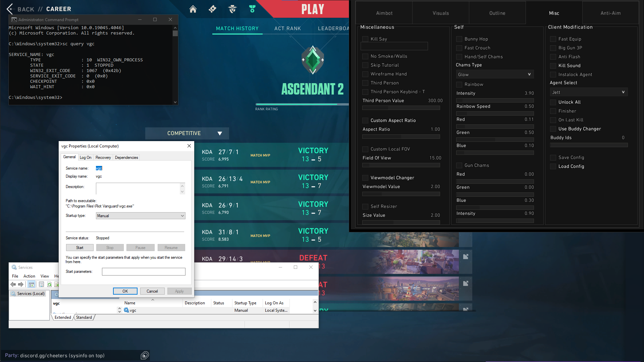Open the COMPETITIVE queue filter dropdown

click(x=187, y=133)
